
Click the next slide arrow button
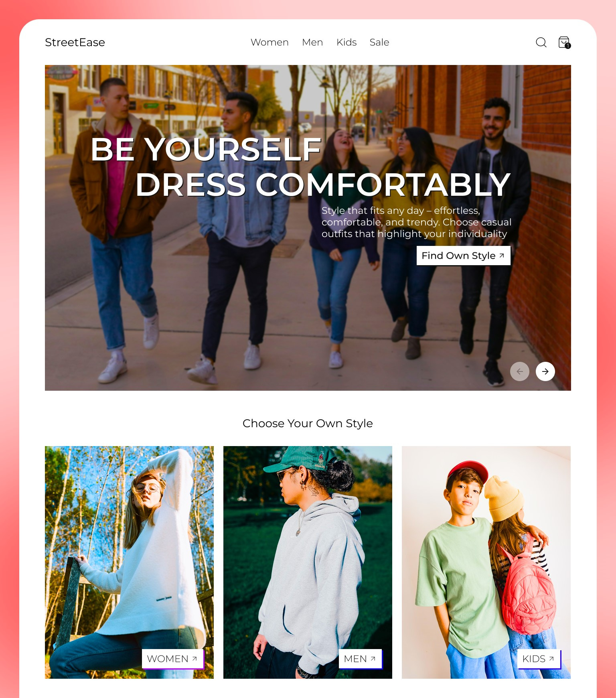[x=545, y=371]
